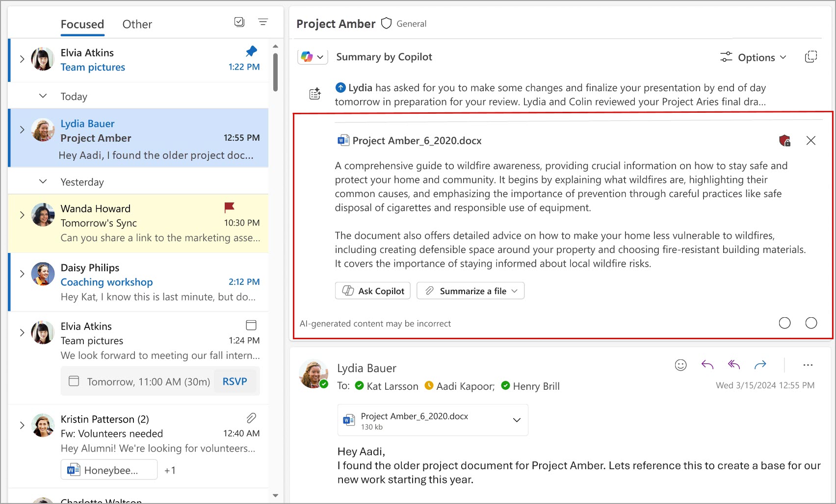Open more actions with the ellipsis icon
The image size is (836, 504).
(x=808, y=365)
